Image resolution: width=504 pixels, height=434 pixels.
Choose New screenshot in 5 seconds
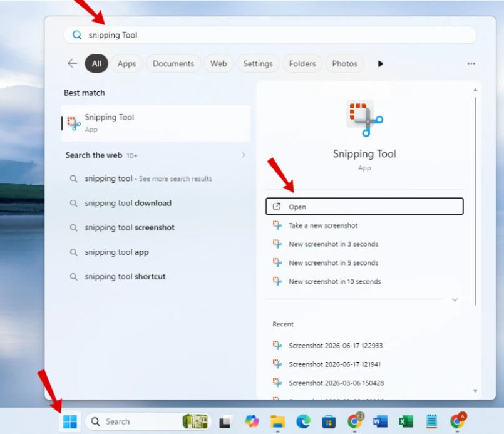point(364,263)
